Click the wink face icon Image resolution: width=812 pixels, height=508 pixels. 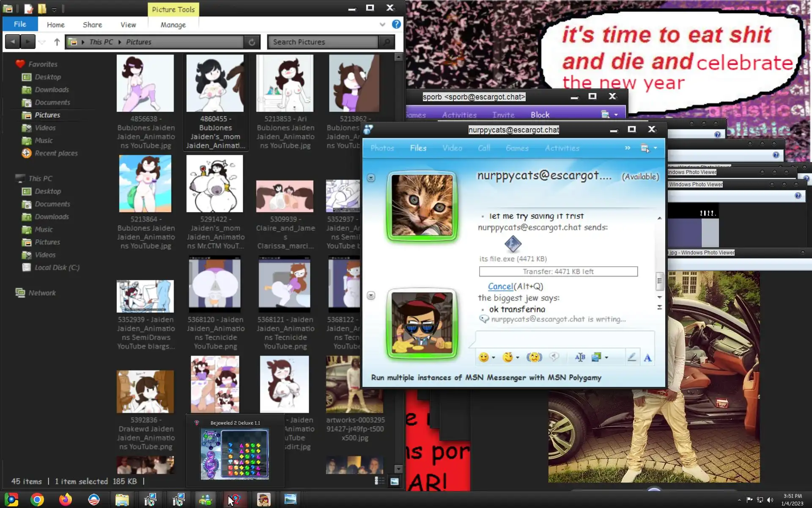point(507,357)
